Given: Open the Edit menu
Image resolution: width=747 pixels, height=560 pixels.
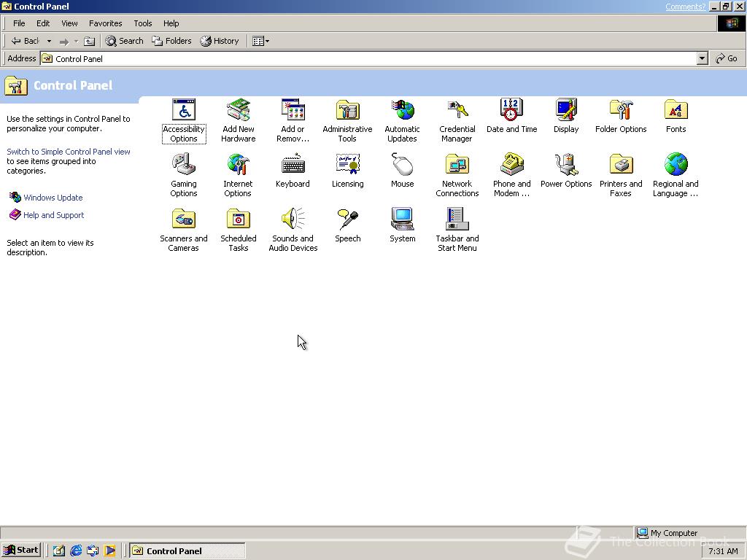Looking at the screenshot, I should tap(43, 23).
